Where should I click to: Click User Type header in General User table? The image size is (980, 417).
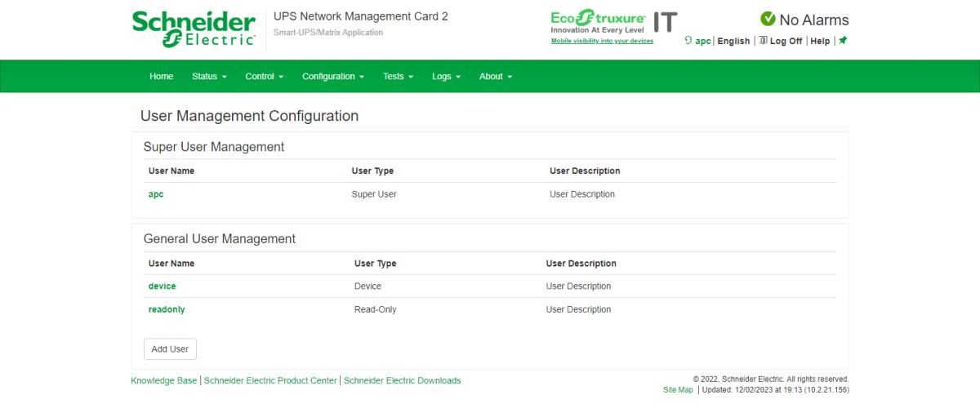click(376, 264)
